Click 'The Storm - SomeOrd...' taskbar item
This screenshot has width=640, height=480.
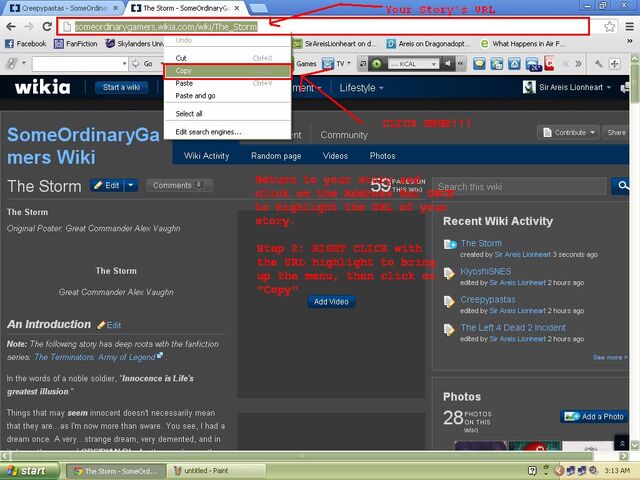click(x=116, y=471)
